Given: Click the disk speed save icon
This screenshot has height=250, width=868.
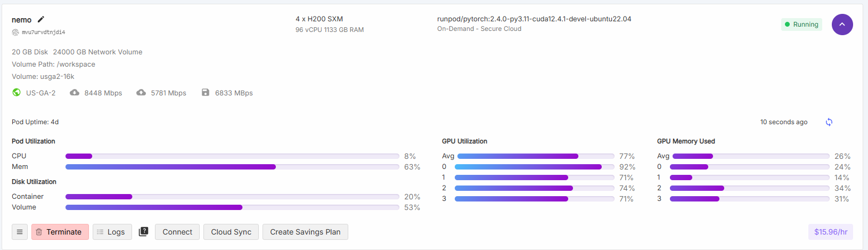Looking at the screenshot, I should [x=206, y=93].
